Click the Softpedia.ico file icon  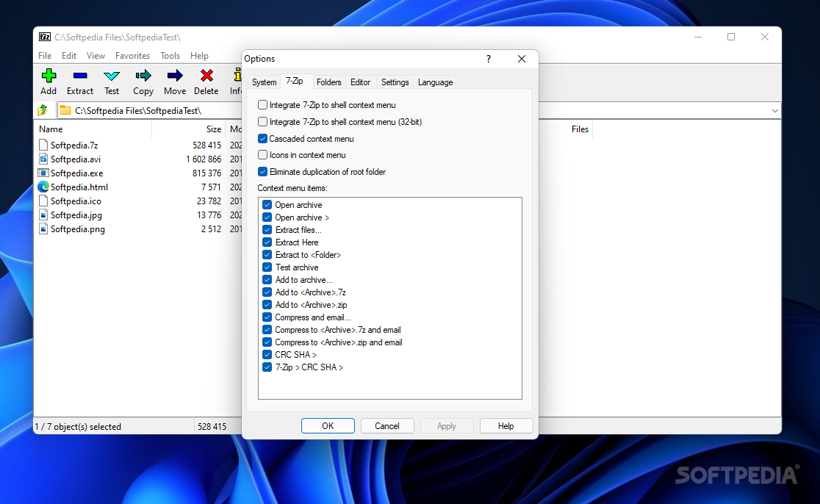pyautogui.click(x=43, y=201)
